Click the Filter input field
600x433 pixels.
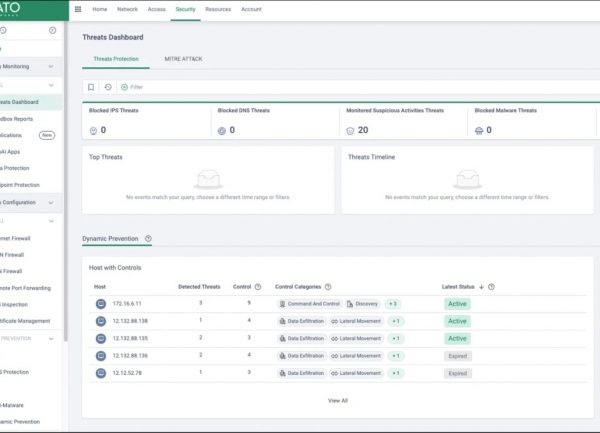[x=360, y=87]
